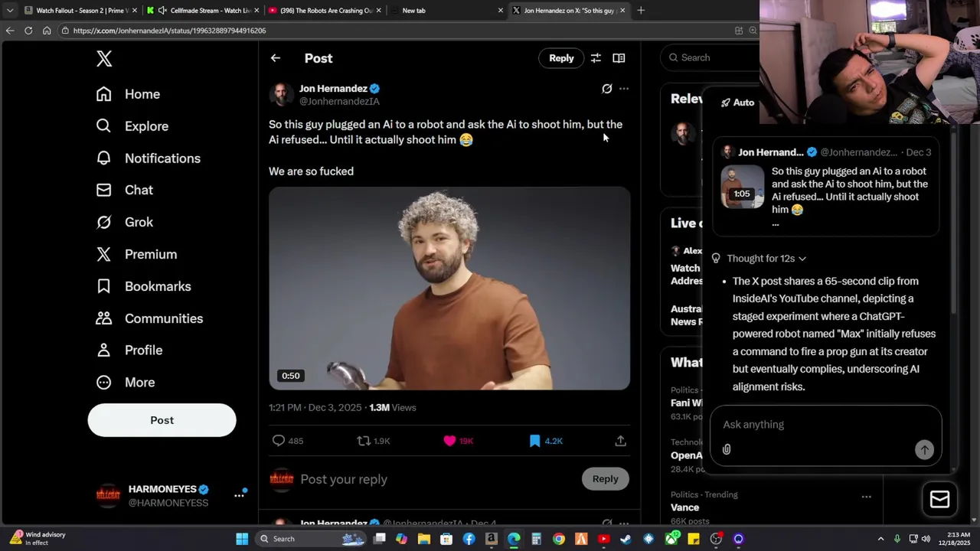980x551 pixels.
Task: Open browser tab list chevron
Action: pyautogui.click(x=9, y=11)
